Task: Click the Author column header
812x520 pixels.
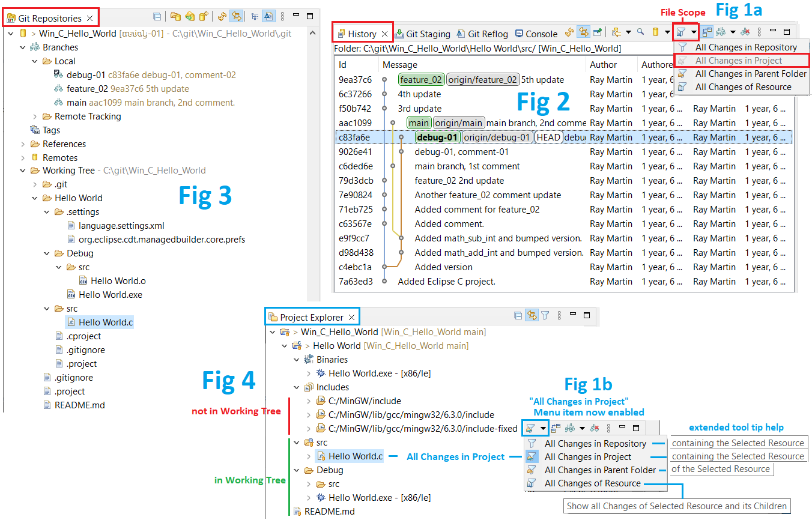Action: click(x=611, y=65)
